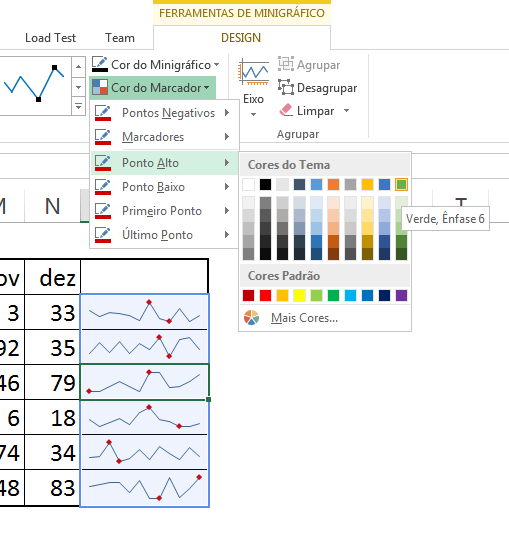The height and width of the screenshot is (537, 509).
Task: Select the purple standard color swatch
Action: pos(401,295)
